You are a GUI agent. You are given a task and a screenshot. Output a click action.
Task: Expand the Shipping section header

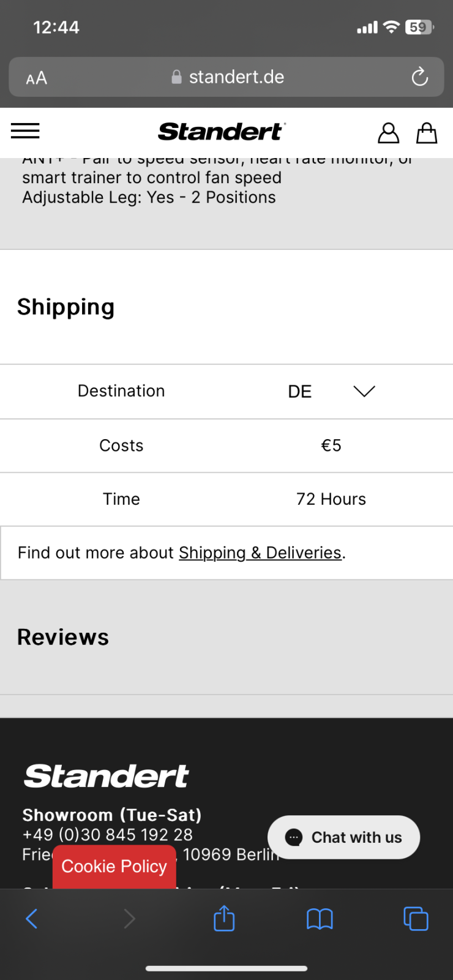click(x=66, y=307)
